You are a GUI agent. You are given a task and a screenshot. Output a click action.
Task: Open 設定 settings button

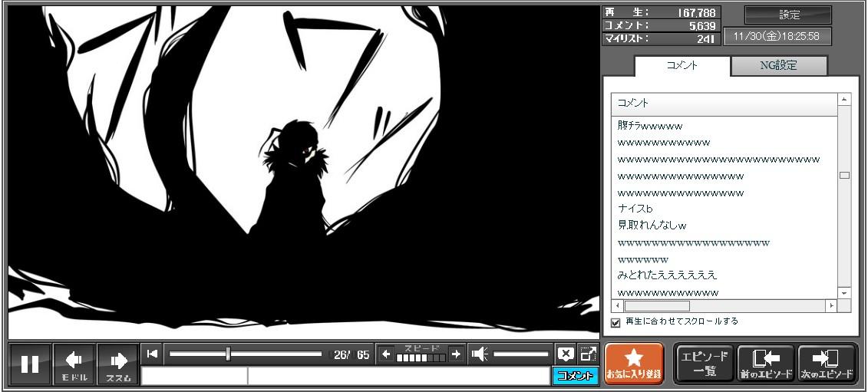click(x=788, y=15)
